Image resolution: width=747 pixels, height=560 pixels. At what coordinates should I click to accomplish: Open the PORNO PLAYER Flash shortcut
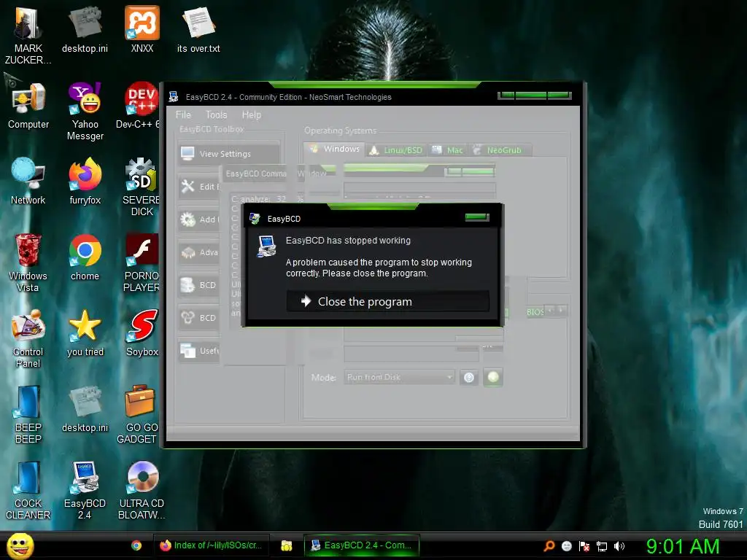[141, 262]
